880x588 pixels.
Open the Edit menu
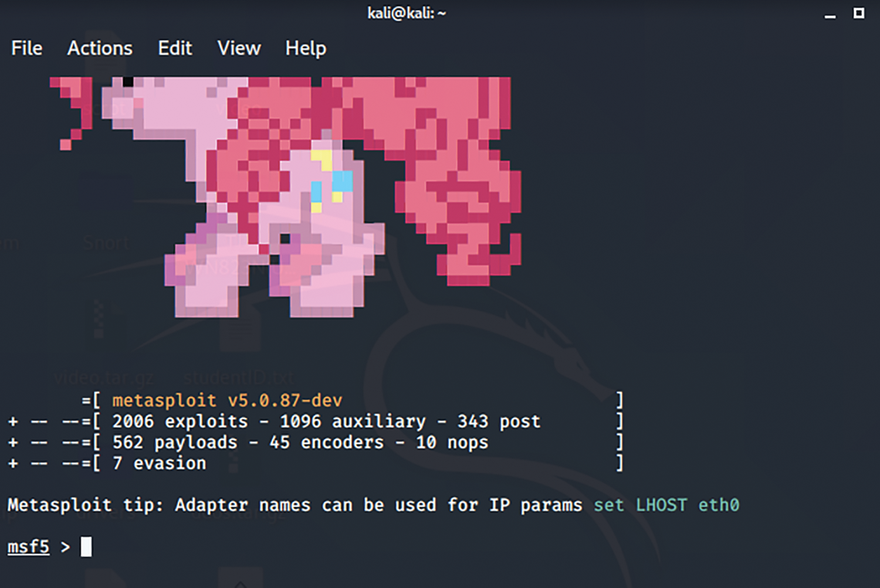tap(175, 48)
